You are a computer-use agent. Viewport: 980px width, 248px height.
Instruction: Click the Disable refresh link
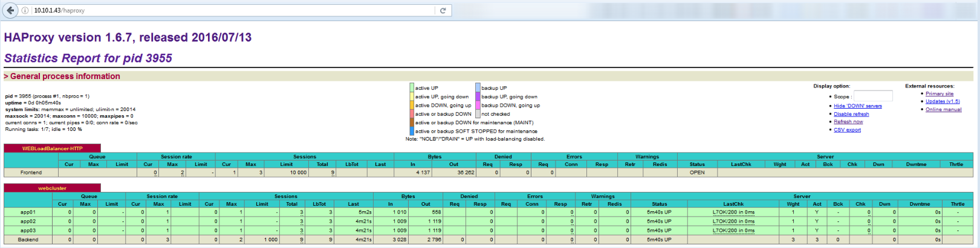point(851,114)
